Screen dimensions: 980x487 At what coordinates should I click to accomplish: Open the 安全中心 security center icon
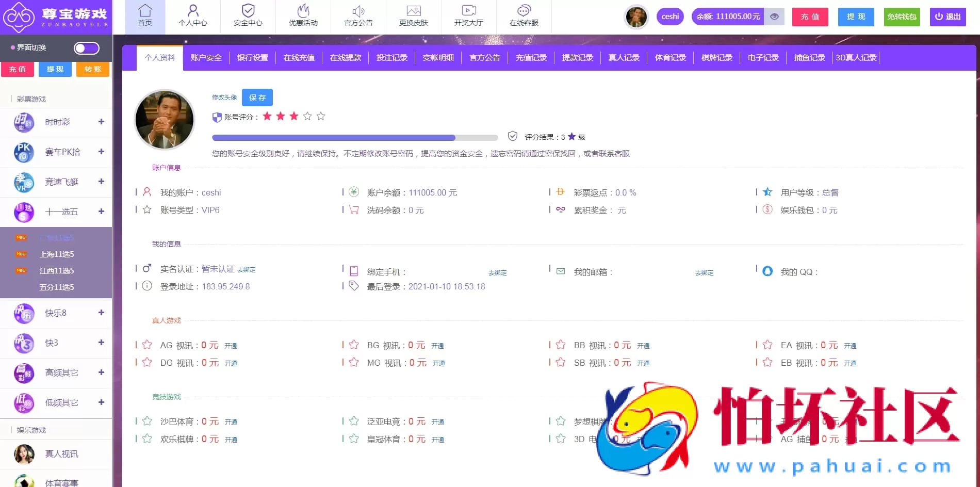click(x=248, y=15)
